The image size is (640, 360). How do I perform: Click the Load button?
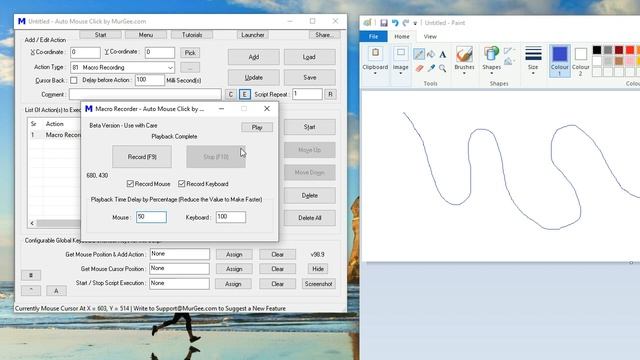click(309, 57)
